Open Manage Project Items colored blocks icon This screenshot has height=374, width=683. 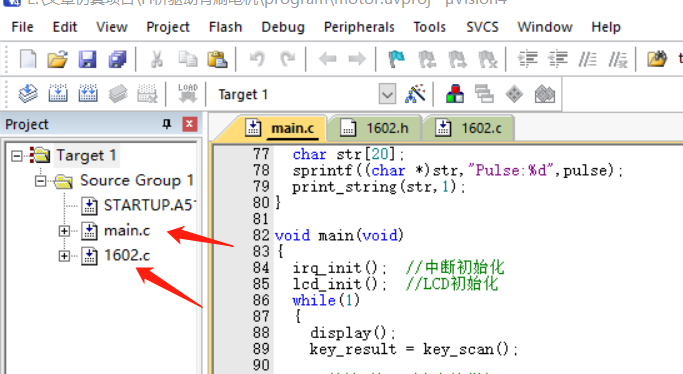[455, 94]
